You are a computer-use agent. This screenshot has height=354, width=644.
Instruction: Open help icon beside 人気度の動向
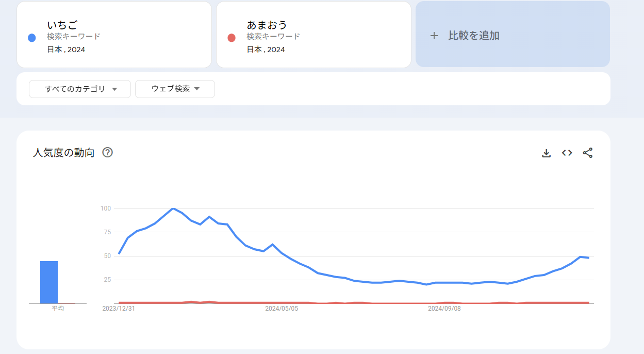(107, 152)
